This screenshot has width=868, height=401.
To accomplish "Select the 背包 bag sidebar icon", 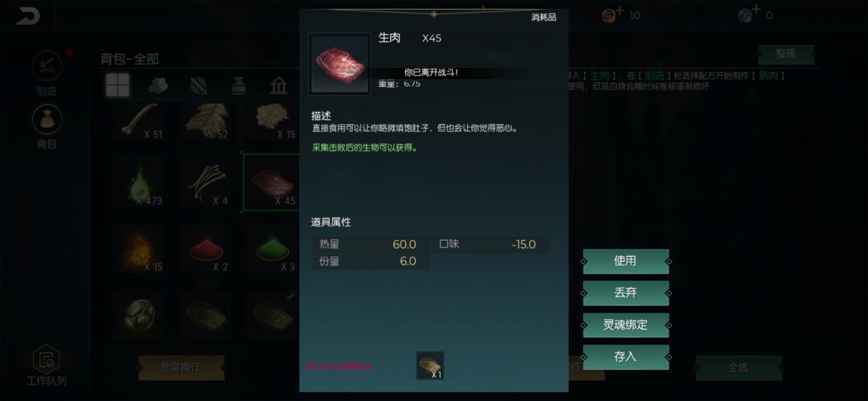I will coord(47,120).
